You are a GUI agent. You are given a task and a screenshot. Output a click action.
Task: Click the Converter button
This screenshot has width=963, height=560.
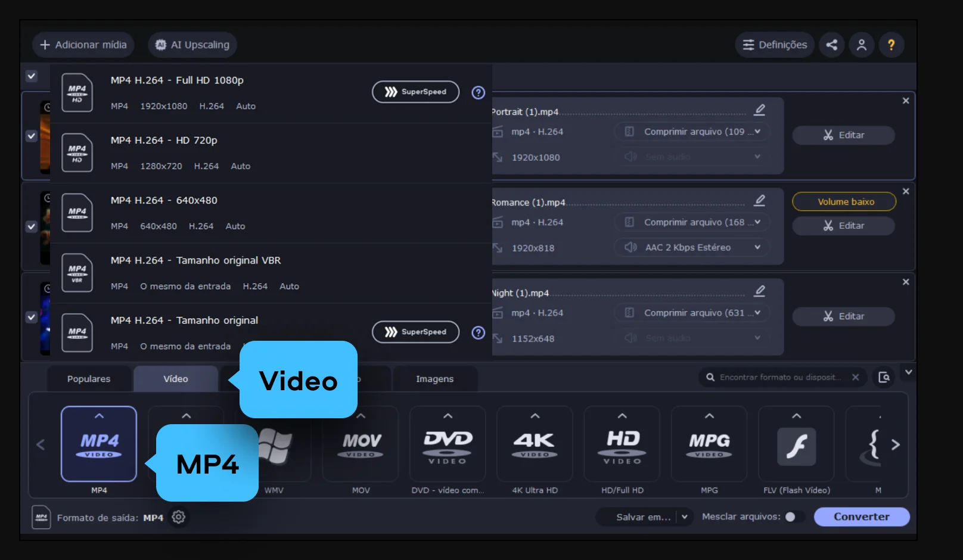[861, 517]
